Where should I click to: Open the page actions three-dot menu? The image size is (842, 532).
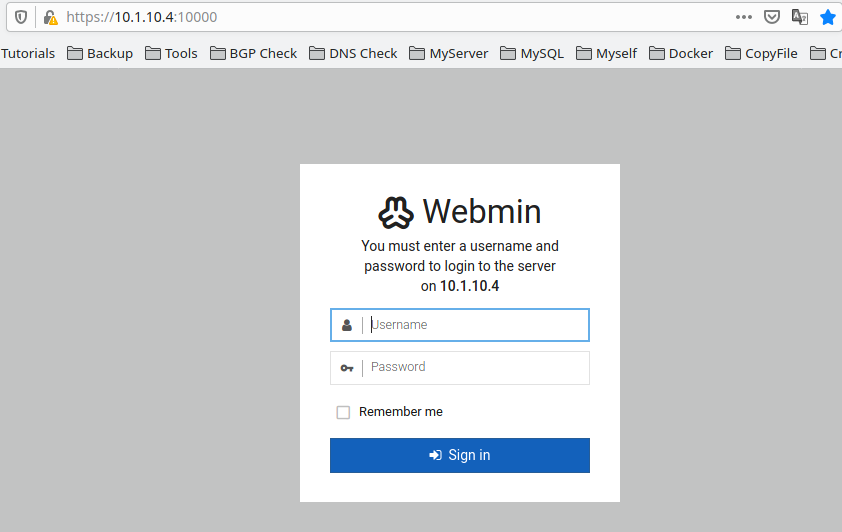pyautogui.click(x=744, y=17)
